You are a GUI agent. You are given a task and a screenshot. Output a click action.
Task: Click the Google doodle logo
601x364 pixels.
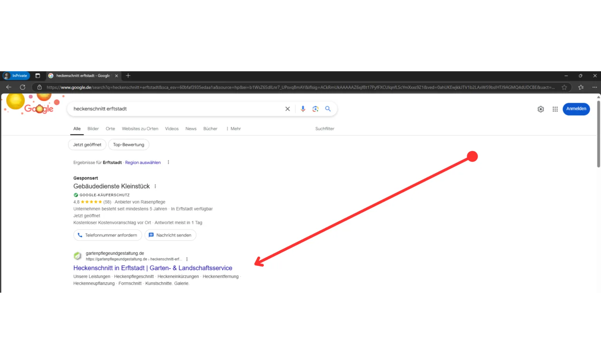34,104
